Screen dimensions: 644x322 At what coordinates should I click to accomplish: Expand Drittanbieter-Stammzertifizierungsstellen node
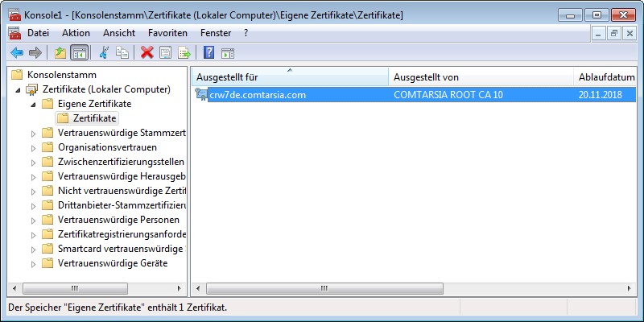[34, 205]
